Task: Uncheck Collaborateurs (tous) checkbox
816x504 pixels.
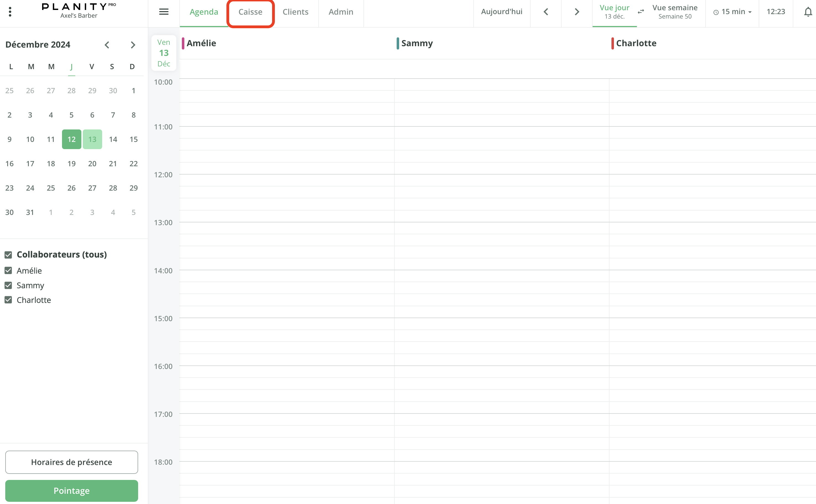Action: click(x=8, y=255)
